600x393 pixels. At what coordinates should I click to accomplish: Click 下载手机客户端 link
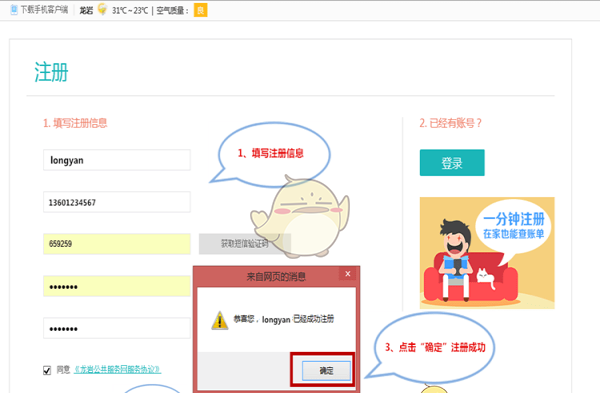[x=44, y=10]
